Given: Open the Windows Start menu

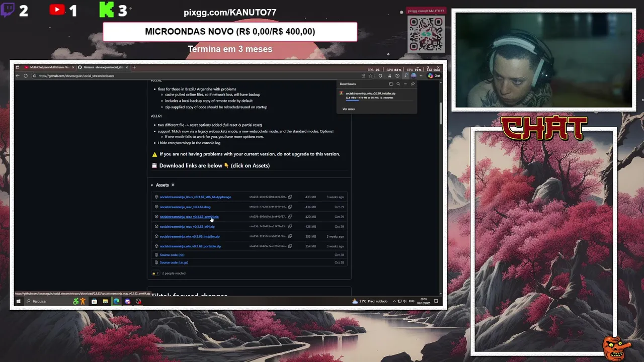Looking at the screenshot, I should pyautogui.click(x=18, y=301).
